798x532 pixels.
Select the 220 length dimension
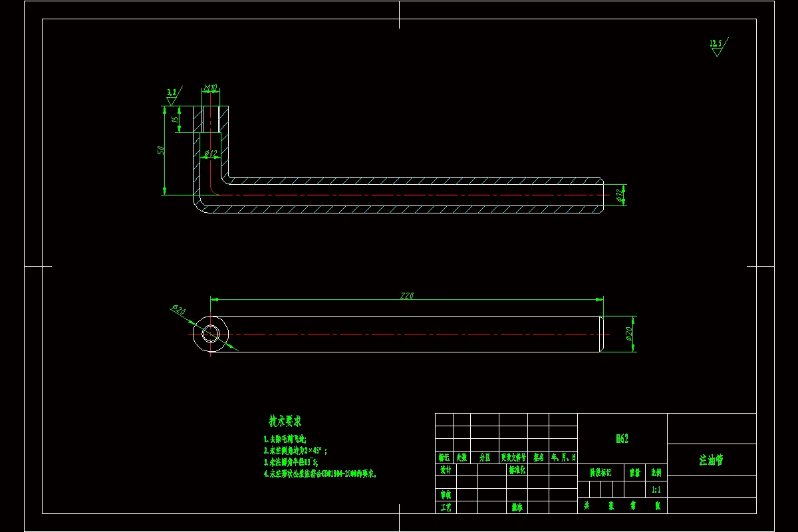(407, 296)
